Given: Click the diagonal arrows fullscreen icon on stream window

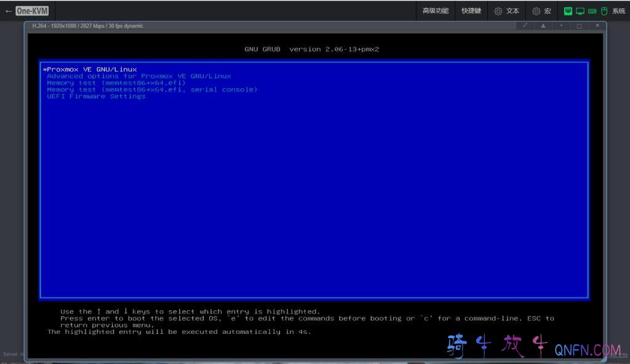Looking at the screenshot, I should pyautogui.click(x=525, y=26).
